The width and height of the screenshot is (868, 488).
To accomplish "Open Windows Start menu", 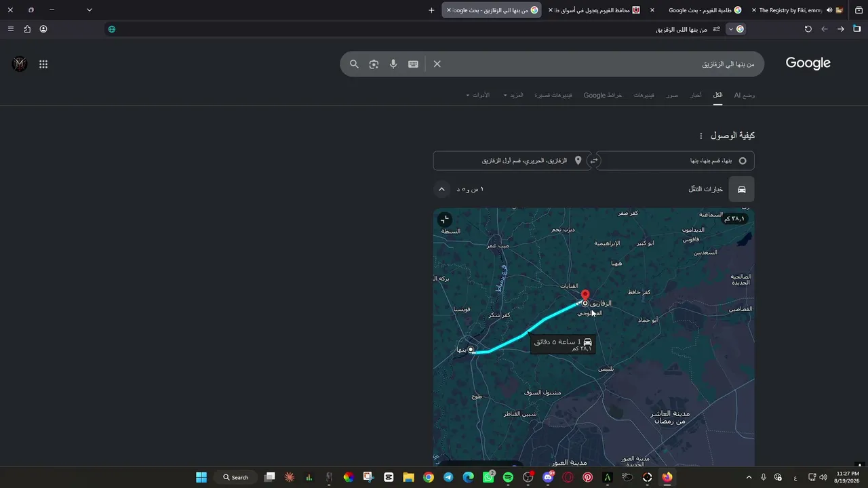I will click(x=201, y=477).
